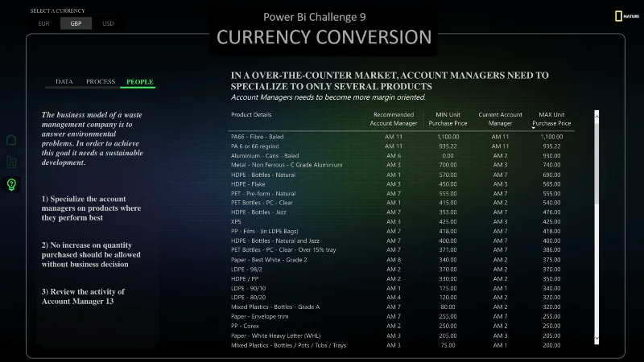Viewport: 644px width, 362px height.
Task: Click Specialize the account managers recommendation text
Action: tap(91, 208)
